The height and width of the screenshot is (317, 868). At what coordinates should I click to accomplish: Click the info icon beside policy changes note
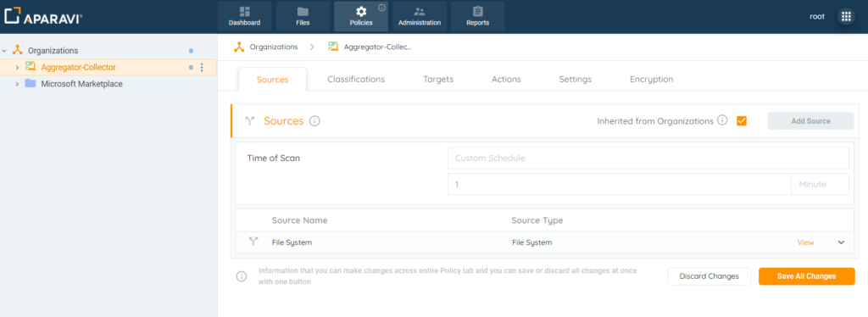(x=242, y=276)
